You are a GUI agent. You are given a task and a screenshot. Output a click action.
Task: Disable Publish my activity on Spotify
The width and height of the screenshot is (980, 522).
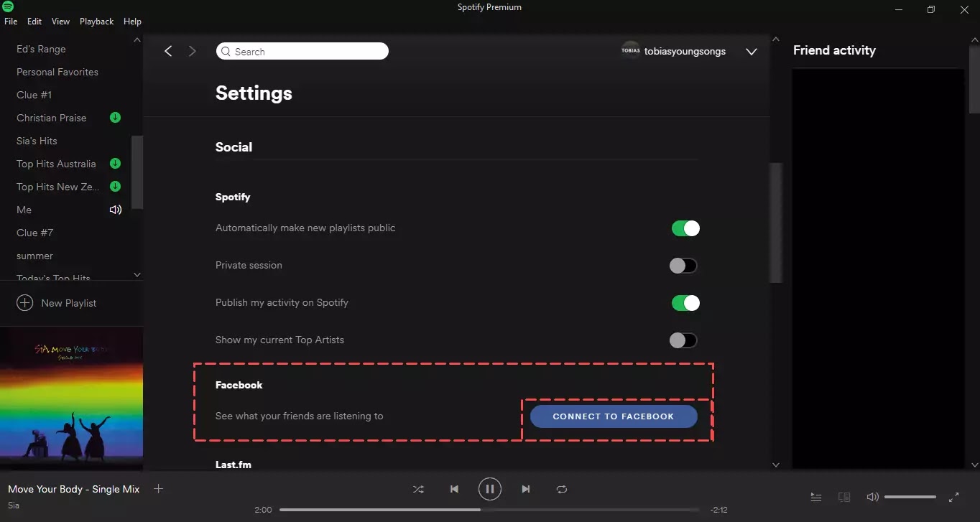[x=685, y=303]
